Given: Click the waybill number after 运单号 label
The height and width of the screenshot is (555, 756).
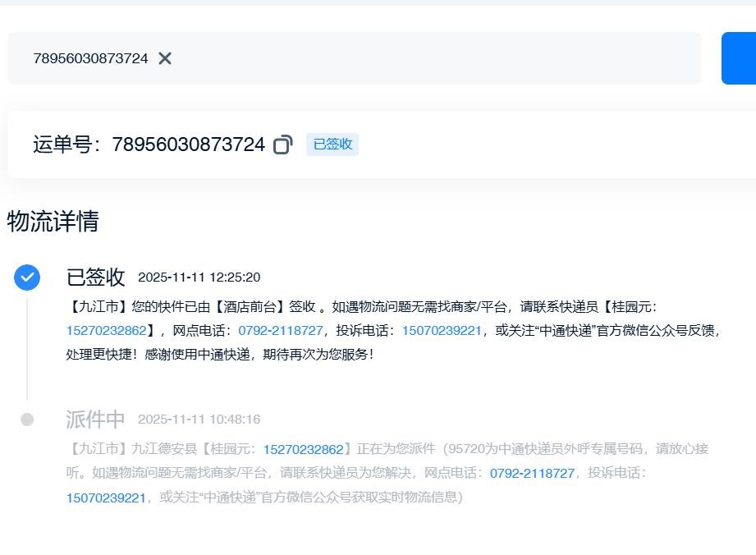Looking at the screenshot, I should [x=188, y=144].
